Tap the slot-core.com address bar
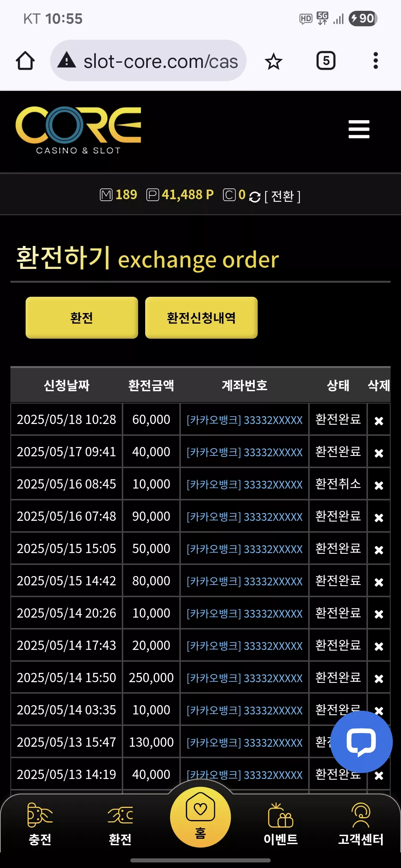This screenshot has height=868, width=401. click(x=148, y=61)
